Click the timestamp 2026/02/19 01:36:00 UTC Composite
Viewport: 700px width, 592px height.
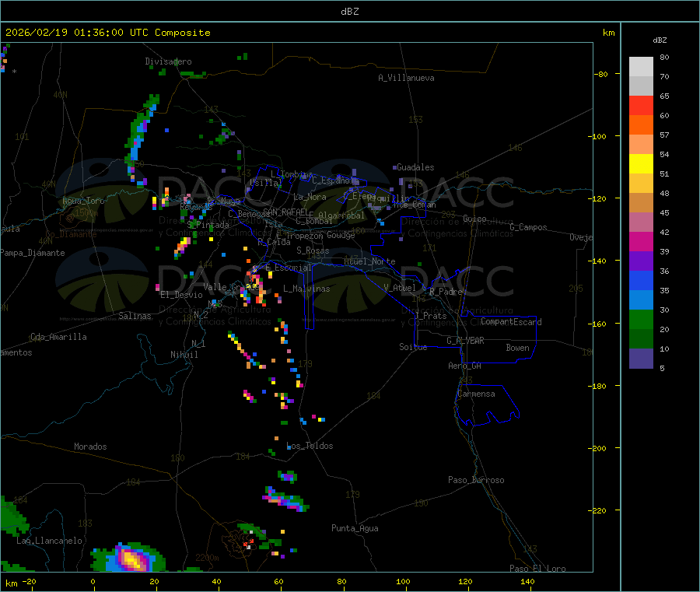coord(108,33)
